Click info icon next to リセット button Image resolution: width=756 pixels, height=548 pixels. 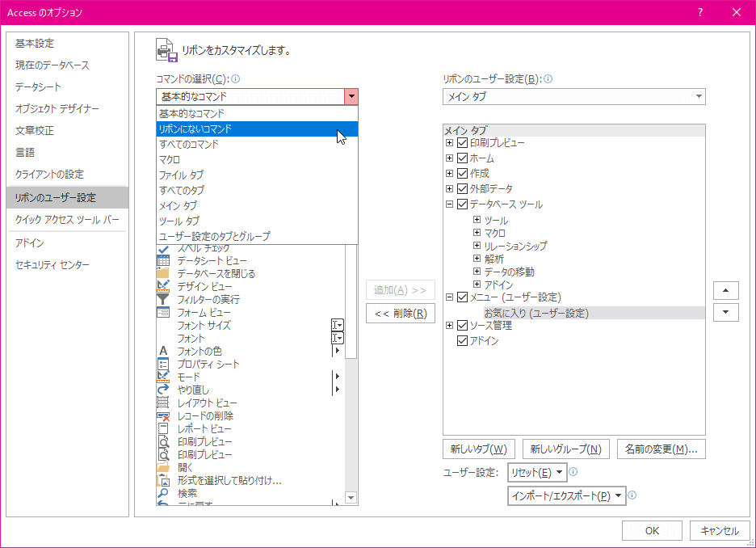click(573, 472)
